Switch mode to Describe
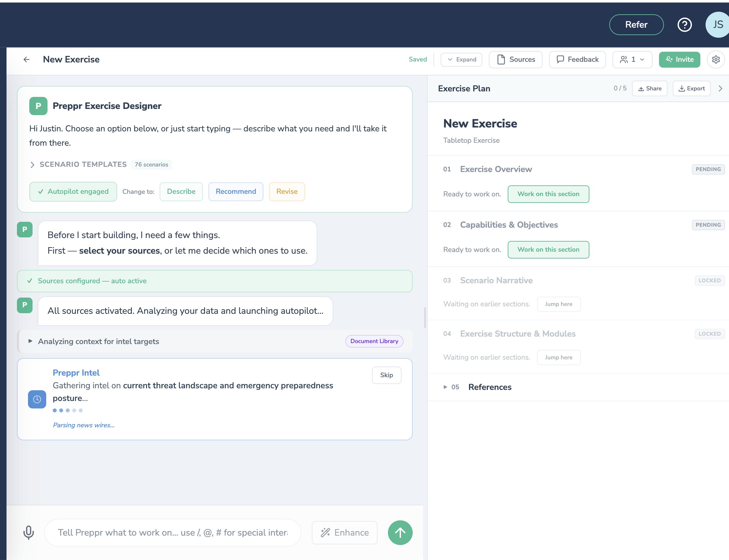The height and width of the screenshot is (560, 729). (181, 191)
